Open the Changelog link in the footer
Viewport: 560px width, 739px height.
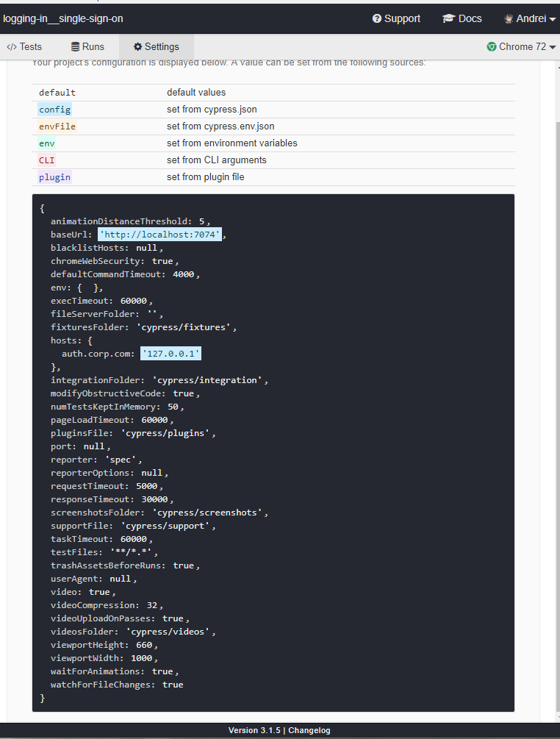point(309,730)
